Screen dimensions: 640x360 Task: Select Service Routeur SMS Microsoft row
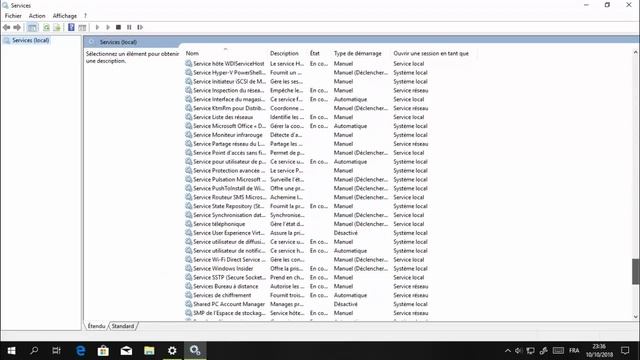pos(306,198)
